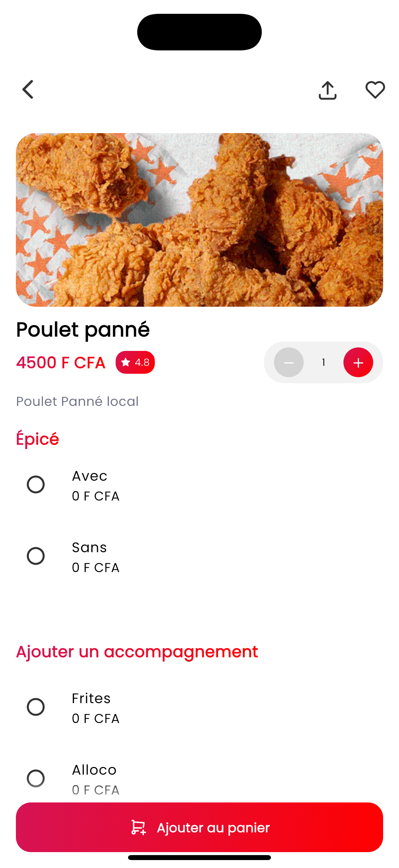Tap the home indicator bar

(x=199, y=857)
